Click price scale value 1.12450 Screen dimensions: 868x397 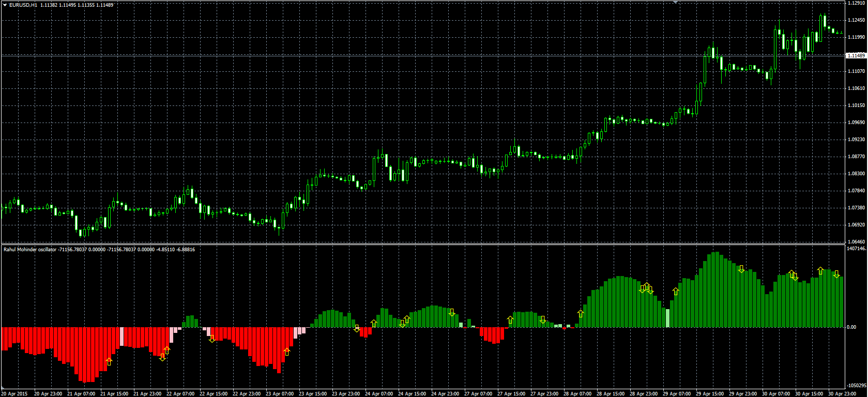tap(857, 20)
